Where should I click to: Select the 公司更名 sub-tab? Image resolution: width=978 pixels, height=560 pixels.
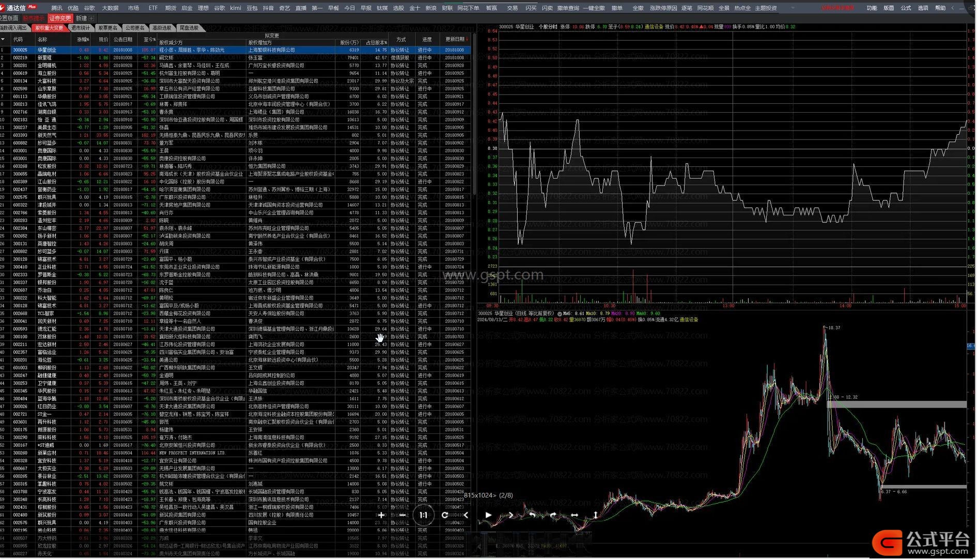[x=135, y=28]
